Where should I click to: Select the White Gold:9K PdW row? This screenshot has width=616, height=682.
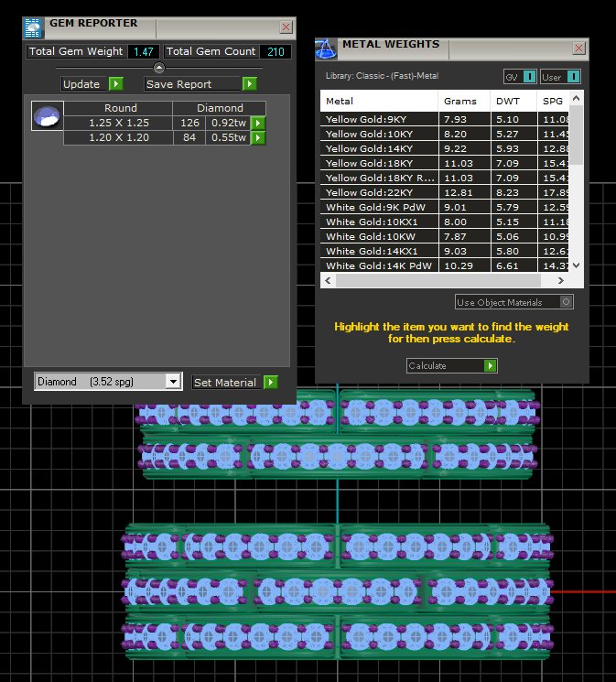[445, 207]
